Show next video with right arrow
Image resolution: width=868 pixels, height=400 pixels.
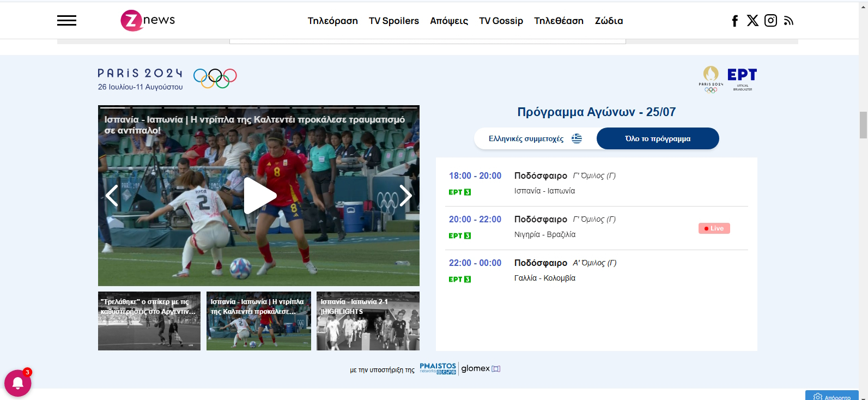coord(405,196)
